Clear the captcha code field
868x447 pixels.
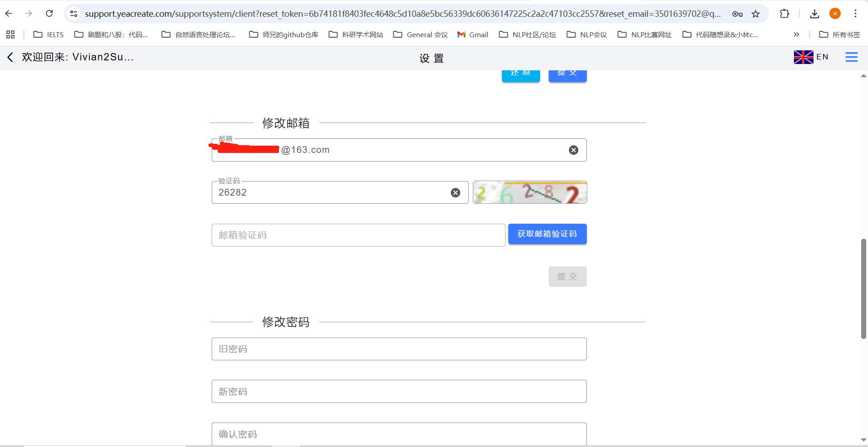(x=455, y=193)
